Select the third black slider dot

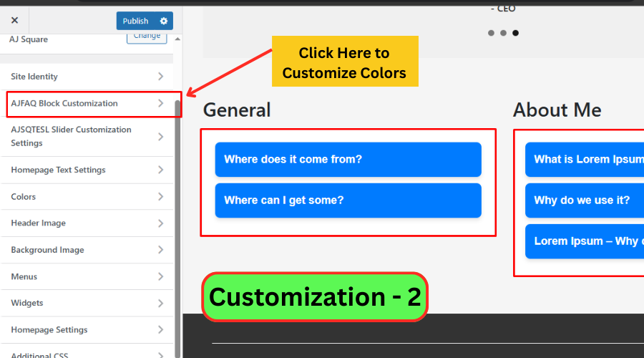tap(515, 33)
